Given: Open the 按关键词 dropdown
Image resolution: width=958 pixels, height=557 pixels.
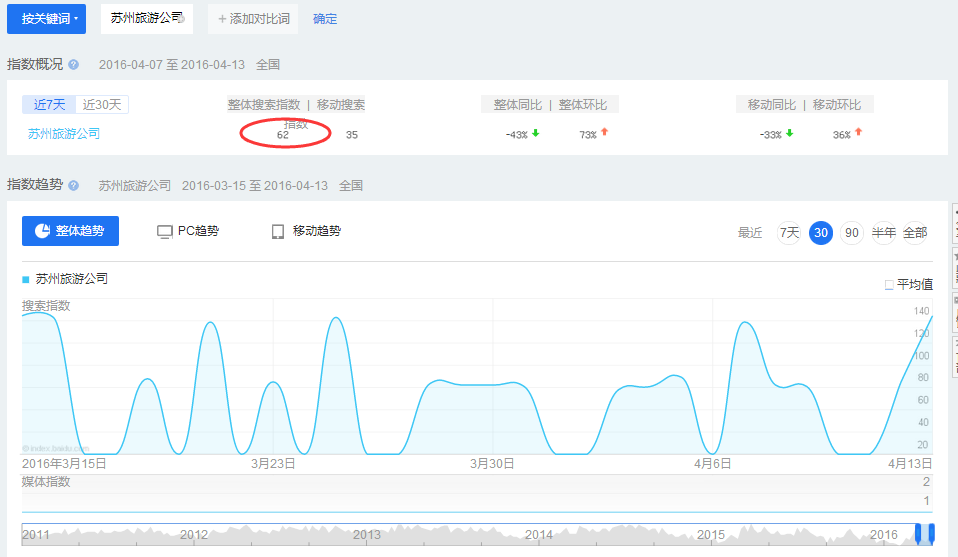Looking at the screenshot, I should coord(46,19).
